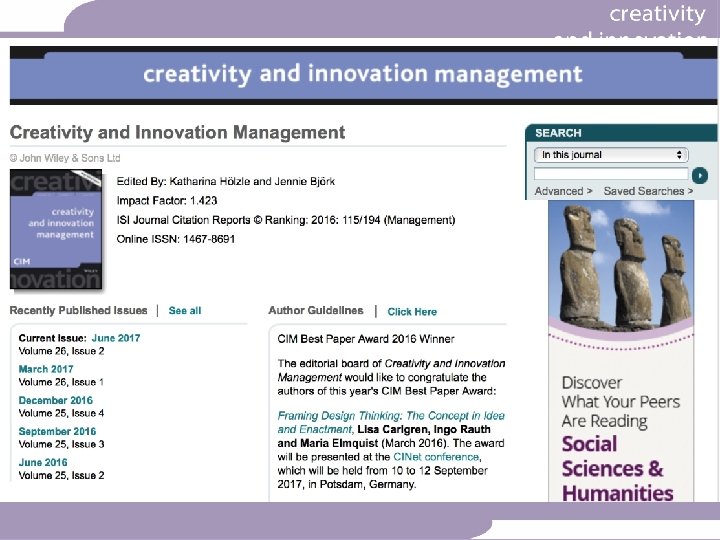Open the Author Guidelines Click Here link
The width and height of the screenshot is (720, 540).
[x=412, y=312]
